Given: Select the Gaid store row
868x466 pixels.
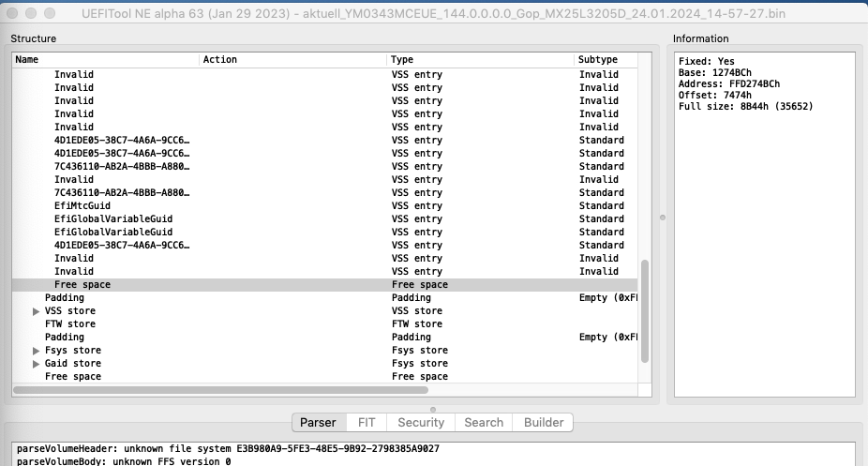Looking at the screenshot, I should (325, 364).
